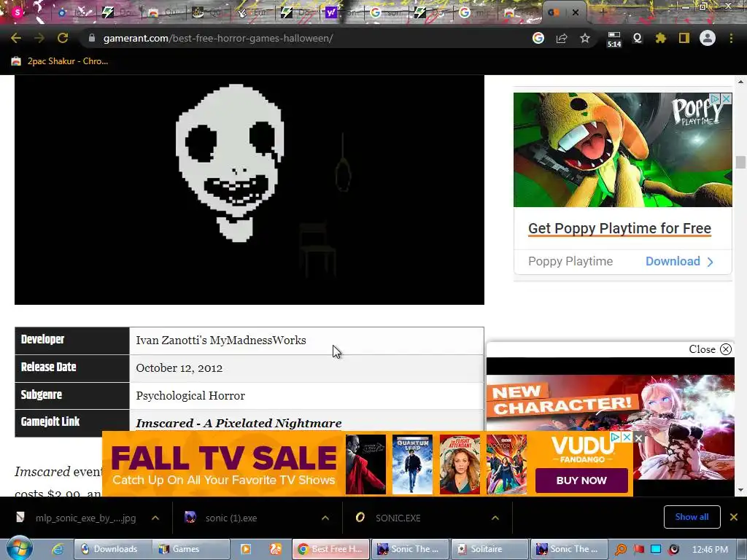
Task: Click the Ivan Zanotti's MyMadnessWorks cell
Action: click(x=307, y=341)
